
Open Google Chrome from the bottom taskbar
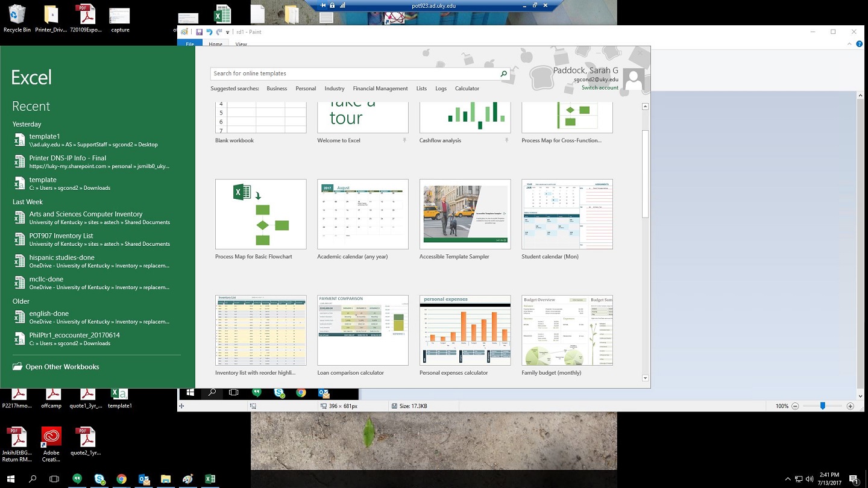point(122,479)
